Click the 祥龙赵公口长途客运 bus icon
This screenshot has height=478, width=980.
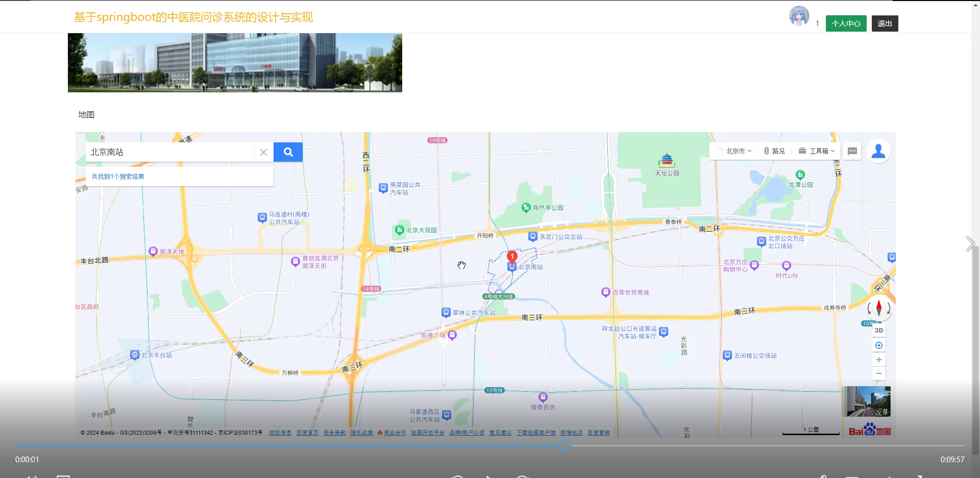[x=664, y=332]
